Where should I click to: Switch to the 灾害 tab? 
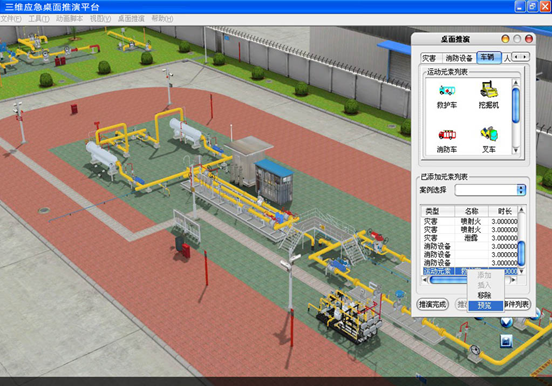[x=429, y=58]
